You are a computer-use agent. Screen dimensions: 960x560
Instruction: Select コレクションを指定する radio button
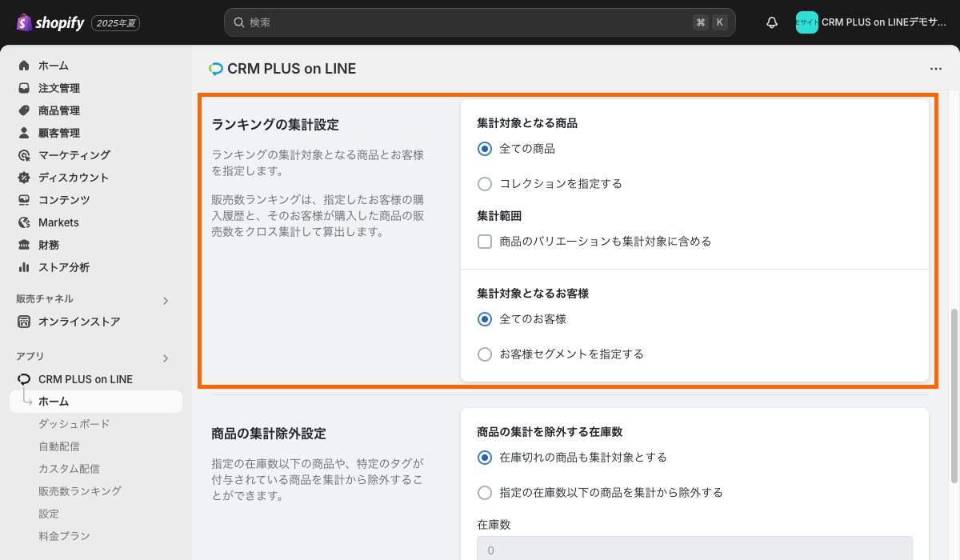484,184
